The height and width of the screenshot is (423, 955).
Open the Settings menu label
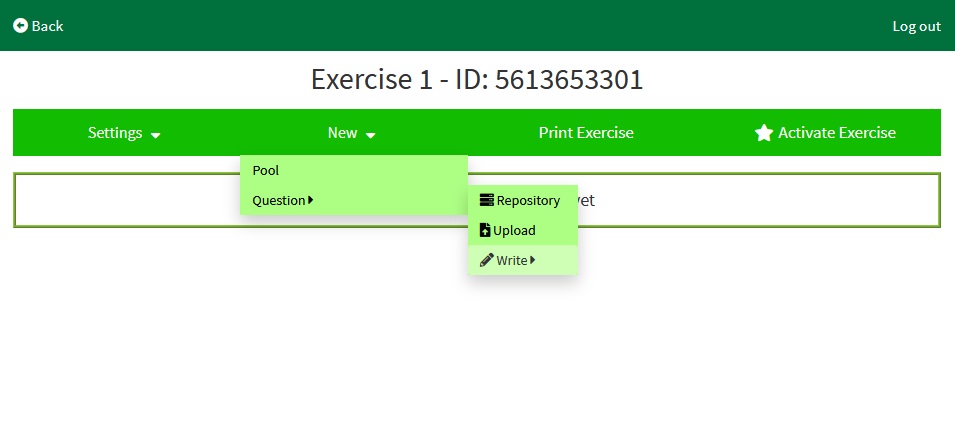click(115, 133)
